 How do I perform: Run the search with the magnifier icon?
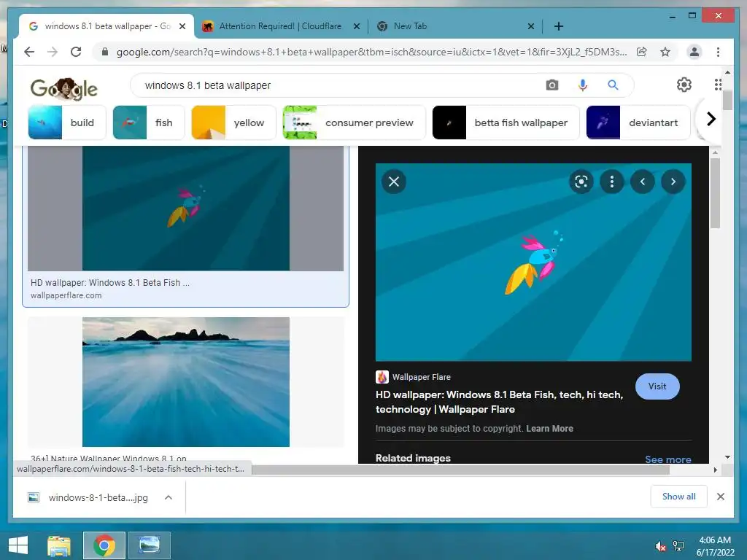(613, 85)
